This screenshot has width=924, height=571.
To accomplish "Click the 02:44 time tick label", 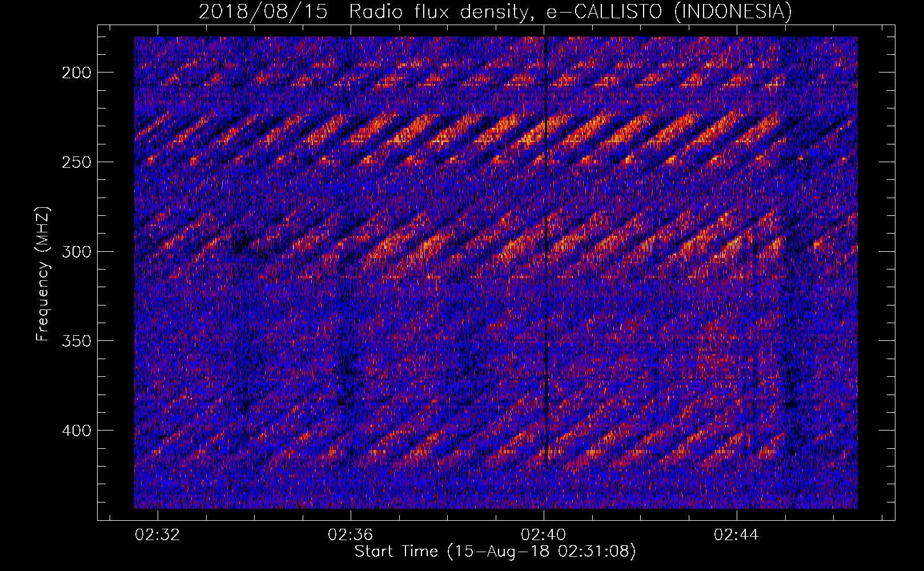I will (x=737, y=534).
